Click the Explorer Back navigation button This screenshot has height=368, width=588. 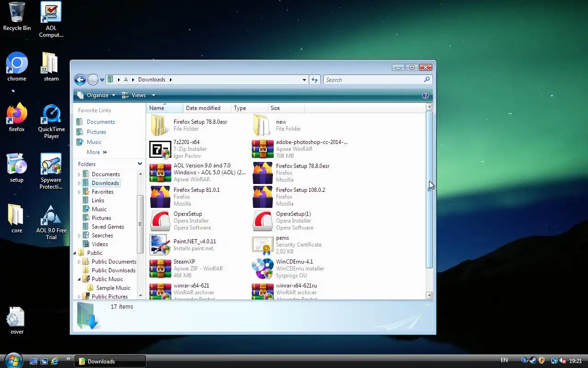click(80, 80)
